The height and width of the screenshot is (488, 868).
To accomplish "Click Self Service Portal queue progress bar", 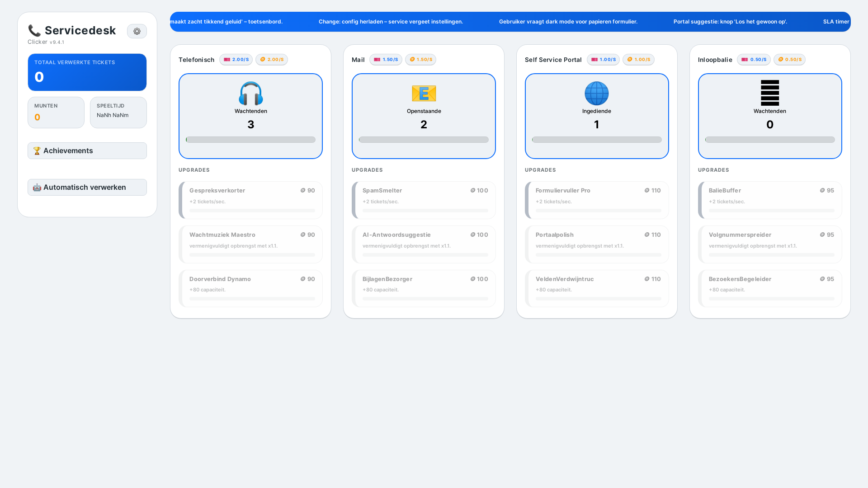I will (597, 140).
